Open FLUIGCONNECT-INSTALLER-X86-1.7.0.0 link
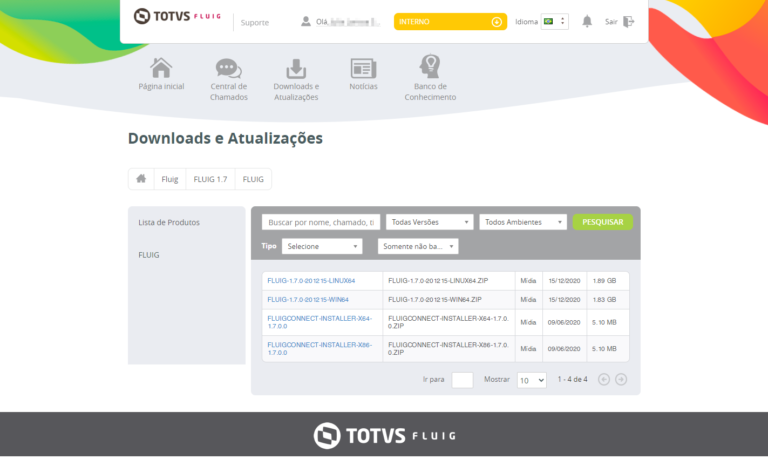Viewport: 768px width, 459px height. coord(319,348)
